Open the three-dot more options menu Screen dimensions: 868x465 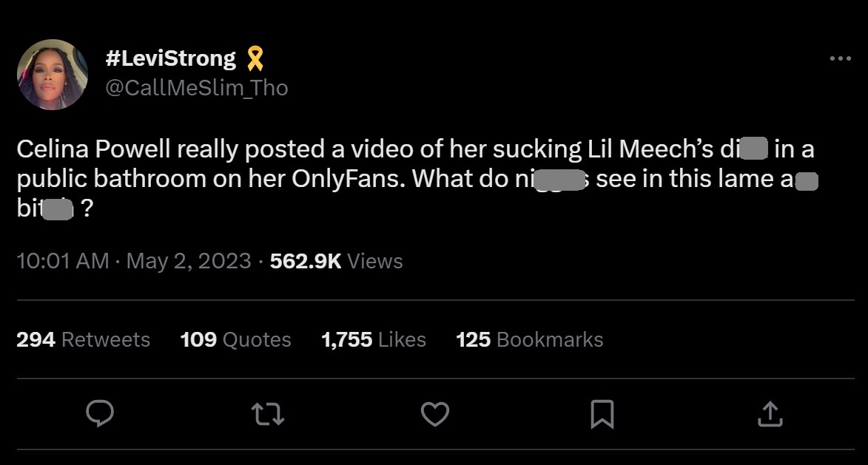[840, 59]
